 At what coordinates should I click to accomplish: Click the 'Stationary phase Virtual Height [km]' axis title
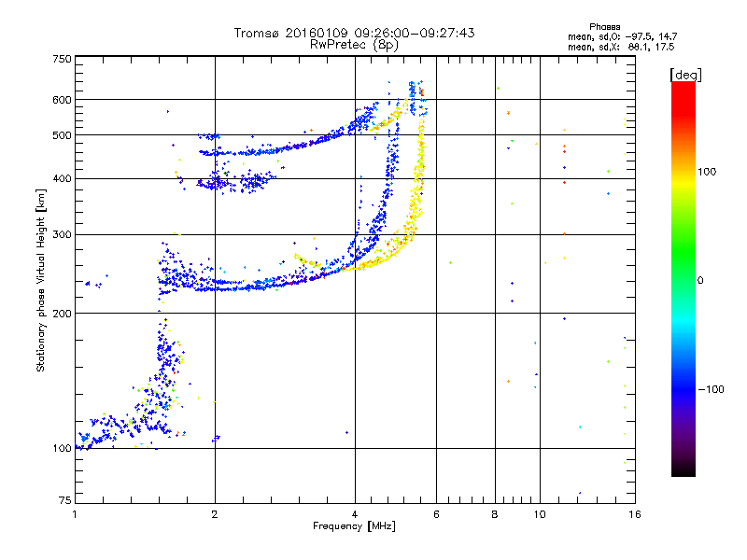(x=41, y=281)
